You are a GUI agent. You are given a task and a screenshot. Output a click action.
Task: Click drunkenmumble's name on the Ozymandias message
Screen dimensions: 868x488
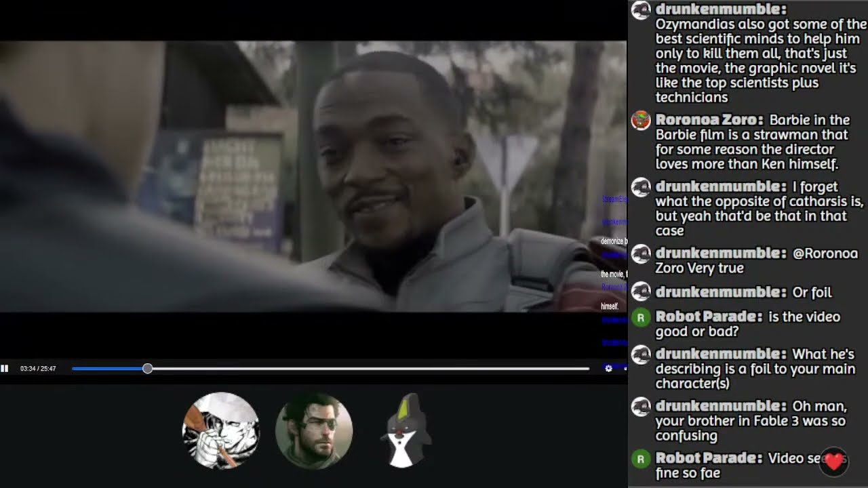click(722, 9)
